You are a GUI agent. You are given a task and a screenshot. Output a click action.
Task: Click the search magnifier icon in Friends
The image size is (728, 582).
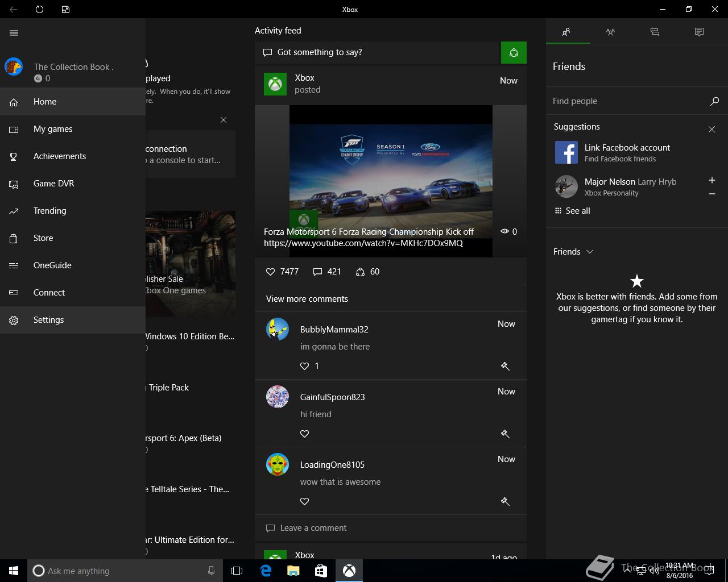point(714,101)
